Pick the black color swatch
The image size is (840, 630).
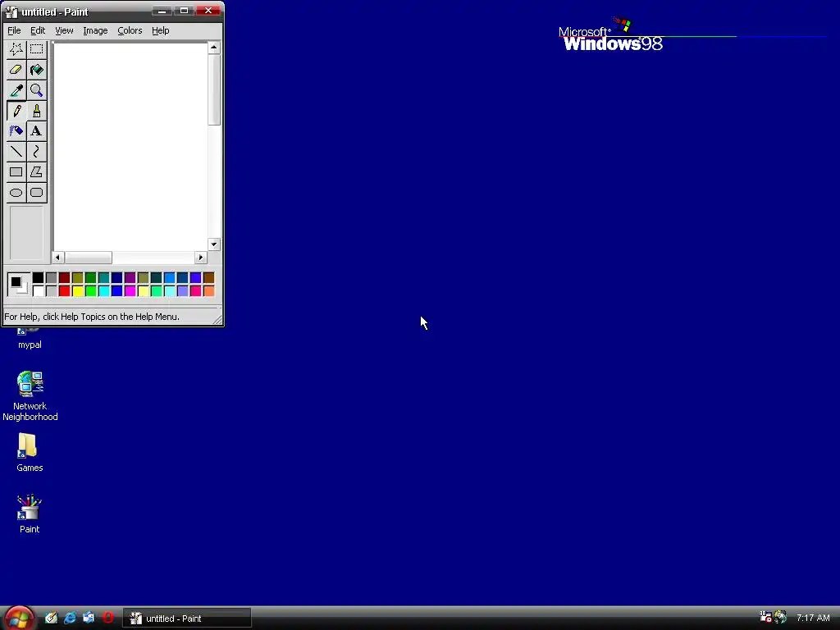[38, 277]
